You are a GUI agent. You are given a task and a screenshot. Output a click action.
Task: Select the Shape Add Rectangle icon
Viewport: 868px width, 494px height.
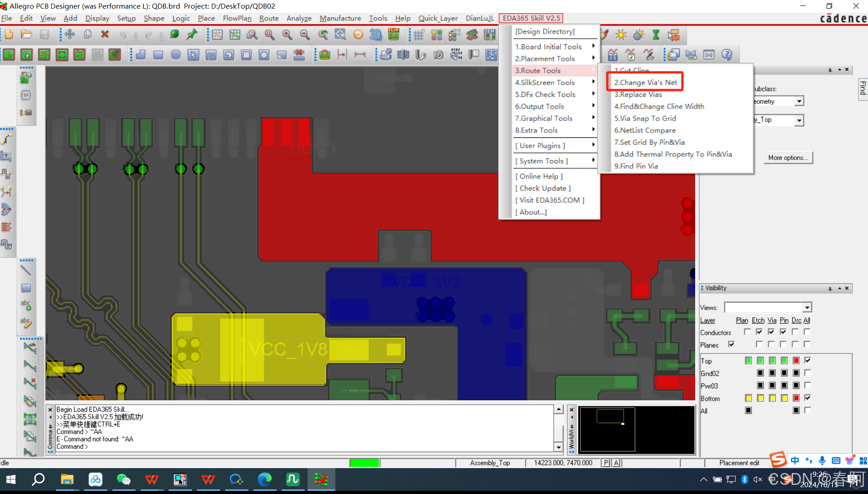point(158,55)
